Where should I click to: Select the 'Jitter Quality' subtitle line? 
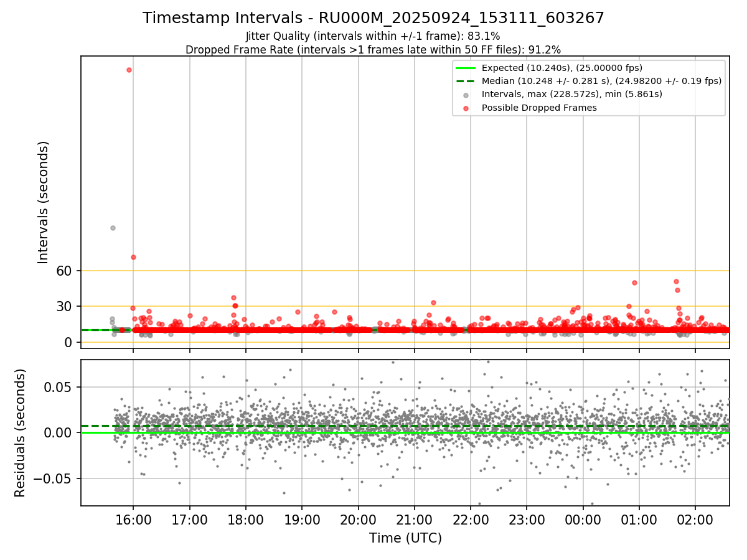[x=373, y=36]
